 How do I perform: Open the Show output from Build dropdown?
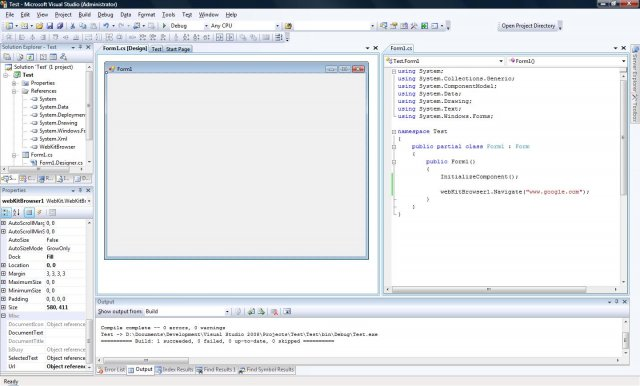tap(227, 312)
